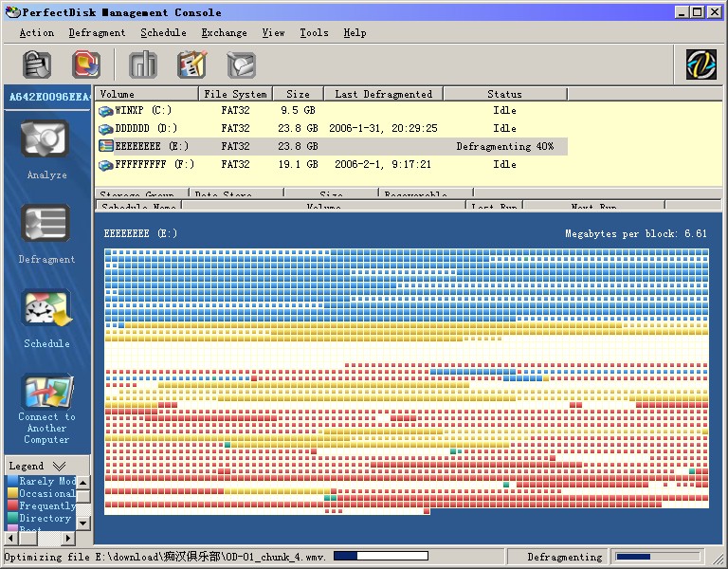This screenshot has width=728, height=569.
Task: Click the red defragment toolbar icon
Action: pos(86,64)
